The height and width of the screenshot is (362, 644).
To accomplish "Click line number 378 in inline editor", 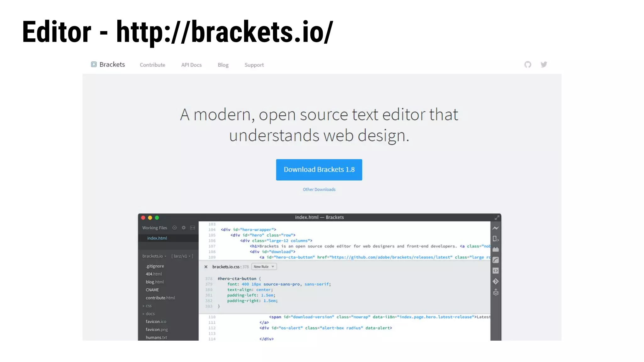I will coord(209,279).
